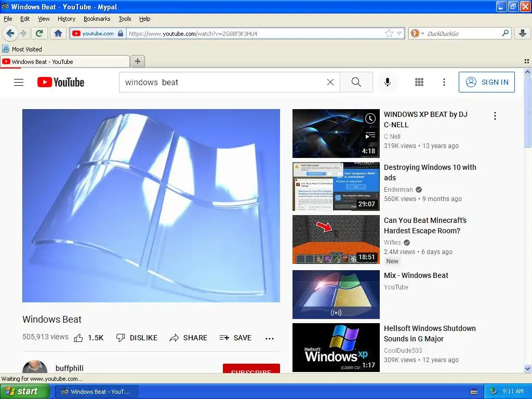Click the browser forward arrow
This screenshot has height=399, width=532.
pyautogui.click(x=23, y=33)
